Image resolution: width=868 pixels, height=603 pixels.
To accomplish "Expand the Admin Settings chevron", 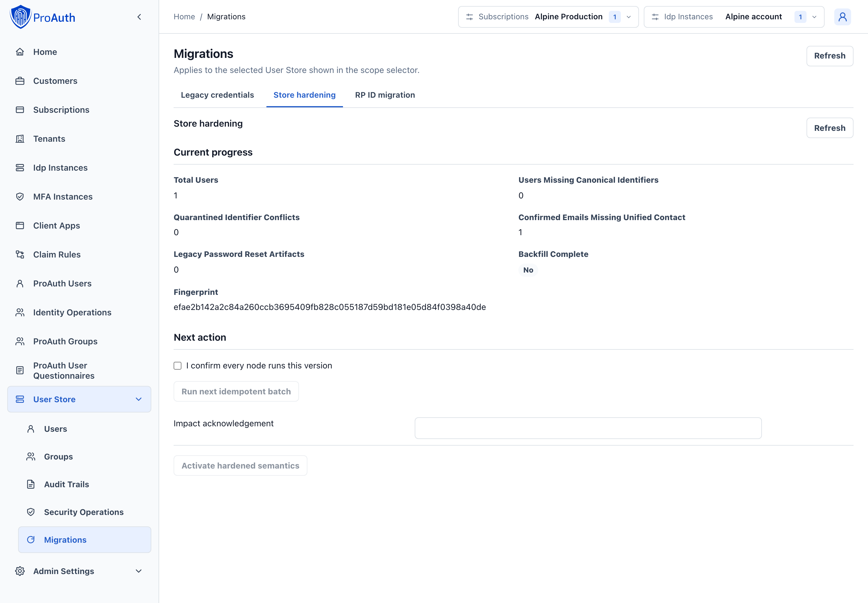I will click(x=139, y=571).
